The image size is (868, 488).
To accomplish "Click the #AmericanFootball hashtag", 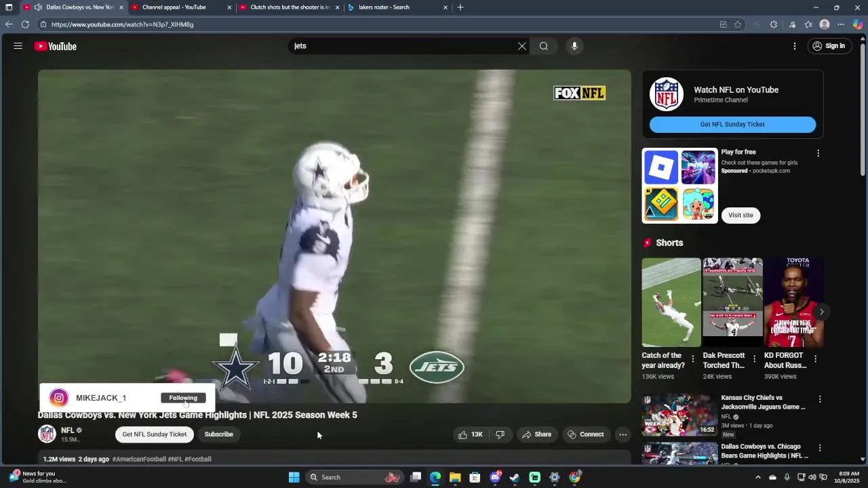I will [139, 460].
